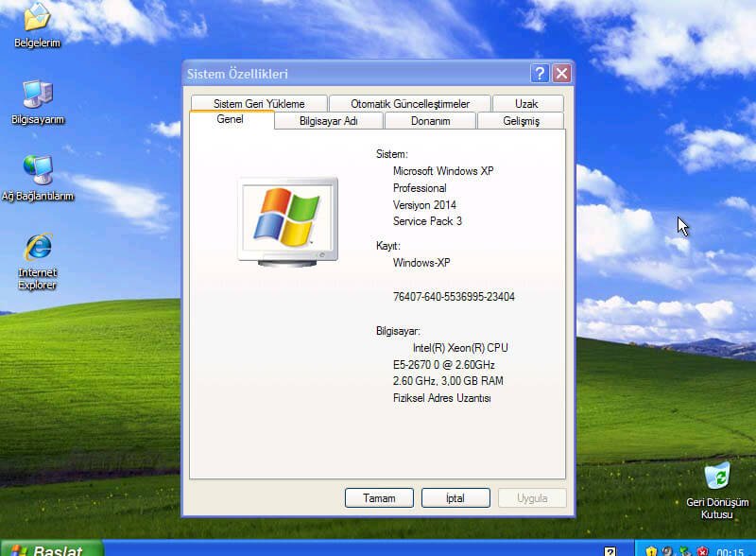Click the Windows logo monitor image
The height and width of the screenshot is (556, 756).
pos(288,222)
